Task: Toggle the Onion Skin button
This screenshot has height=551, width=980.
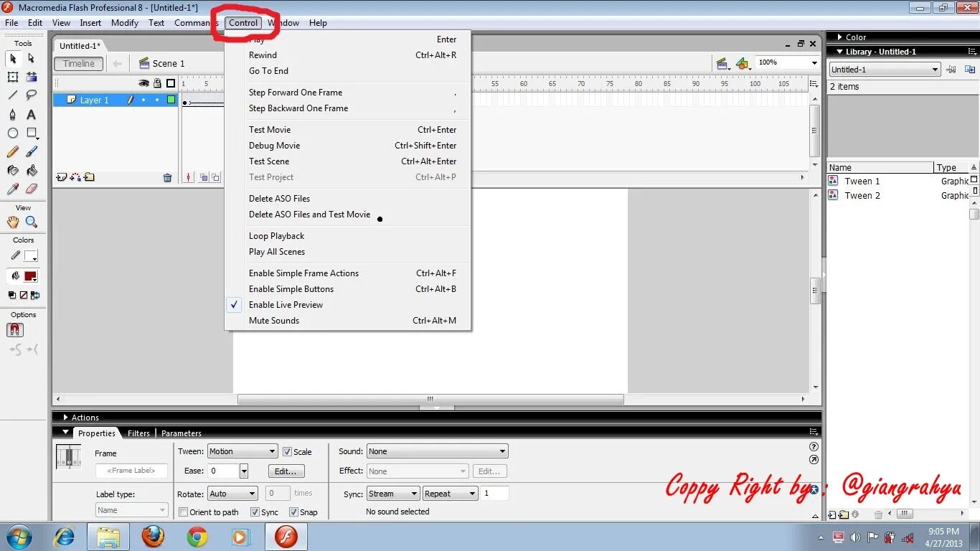Action: click(204, 178)
